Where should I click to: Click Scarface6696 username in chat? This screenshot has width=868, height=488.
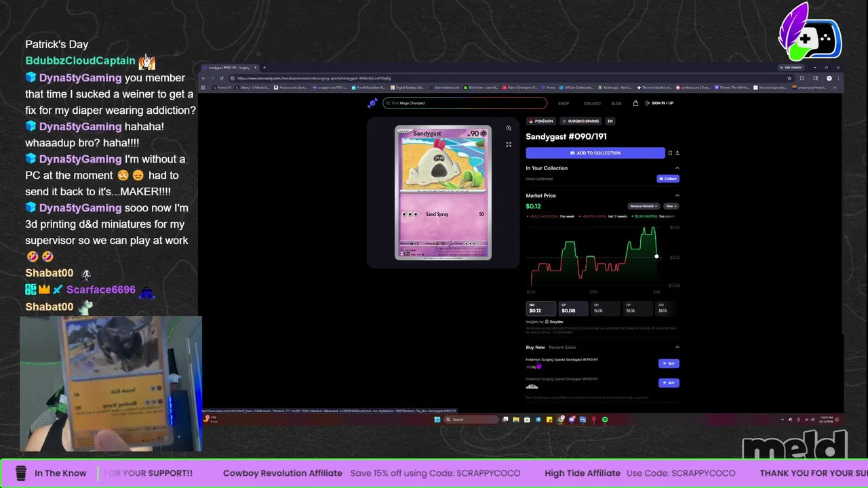[x=101, y=289]
